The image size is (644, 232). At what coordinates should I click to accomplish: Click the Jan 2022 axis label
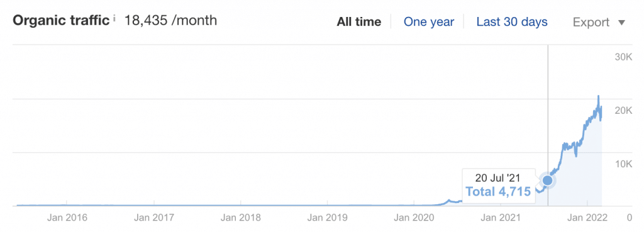click(x=587, y=217)
